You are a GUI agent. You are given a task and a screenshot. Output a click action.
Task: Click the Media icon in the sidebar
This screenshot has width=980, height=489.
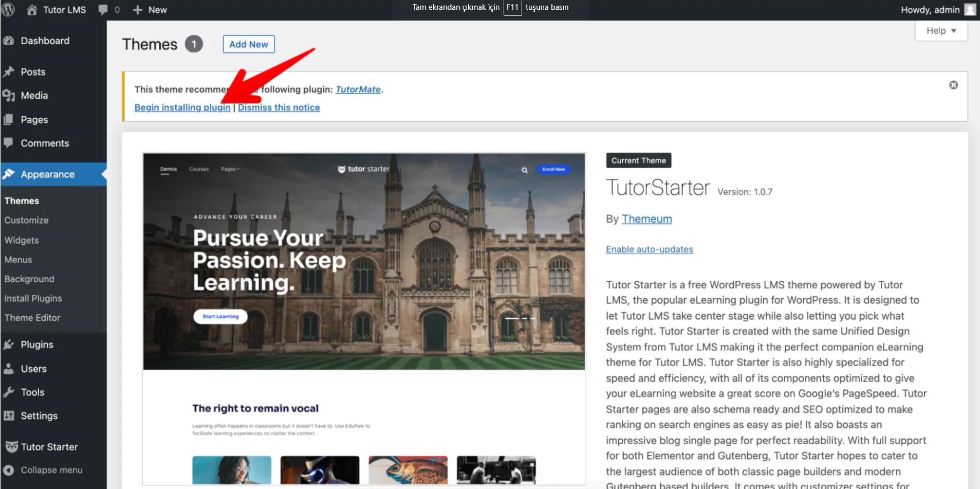pos(9,95)
